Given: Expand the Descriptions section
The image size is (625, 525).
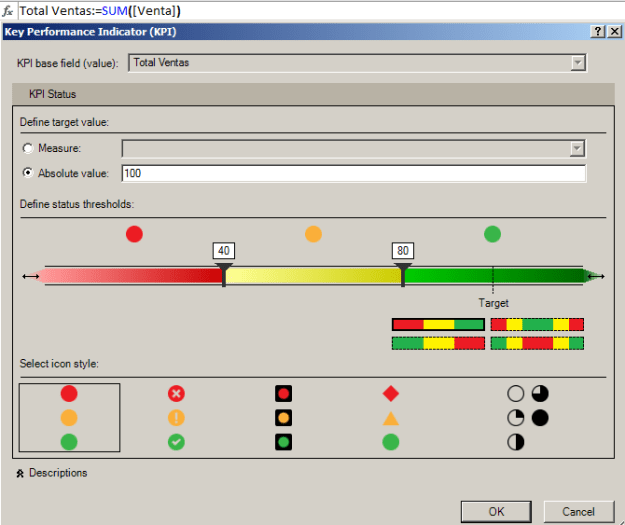Looking at the screenshot, I should click(20, 473).
